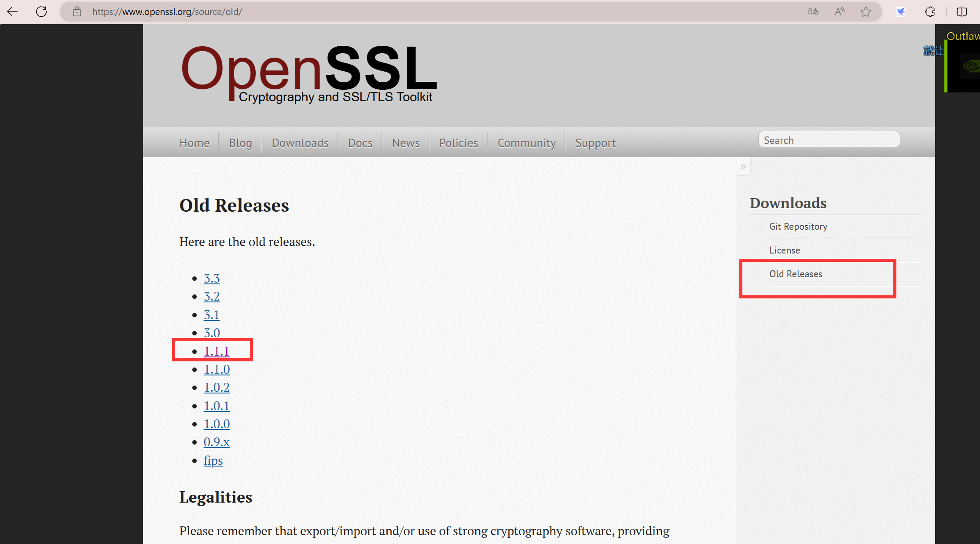
Task: Open site security info via the lock icon
Action: pyautogui.click(x=77, y=12)
